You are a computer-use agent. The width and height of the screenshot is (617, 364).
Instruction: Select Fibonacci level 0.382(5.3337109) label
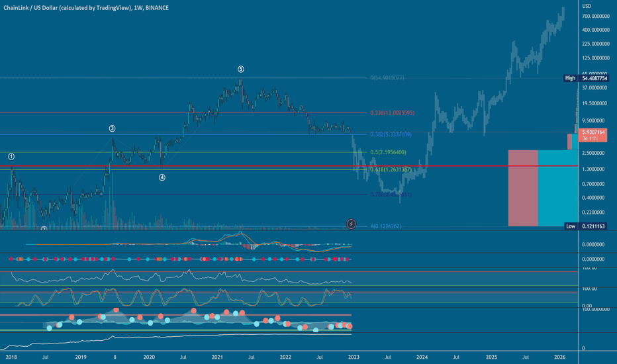pyautogui.click(x=391, y=134)
